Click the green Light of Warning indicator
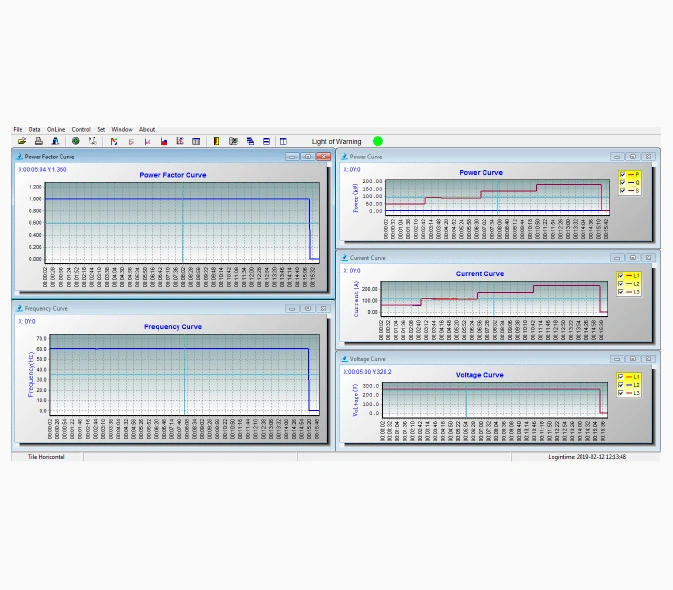The width and height of the screenshot is (673, 590). click(378, 141)
